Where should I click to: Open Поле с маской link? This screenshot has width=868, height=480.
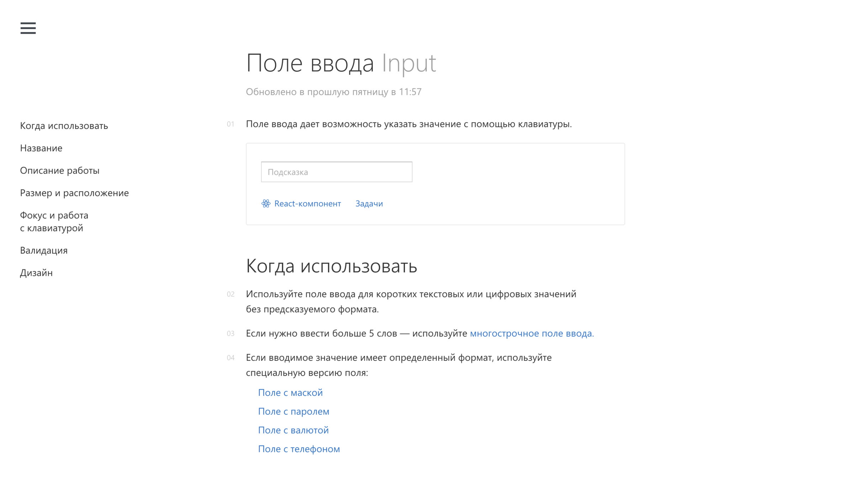coord(290,393)
